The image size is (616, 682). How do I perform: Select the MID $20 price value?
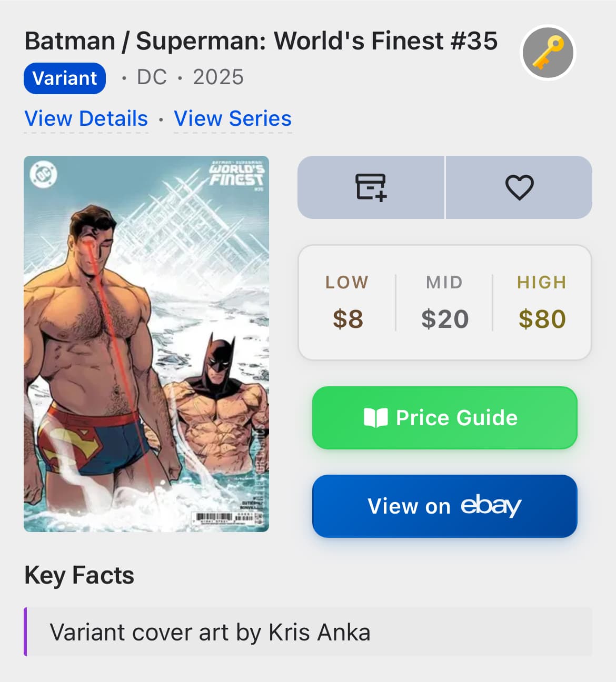click(x=444, y=319)
